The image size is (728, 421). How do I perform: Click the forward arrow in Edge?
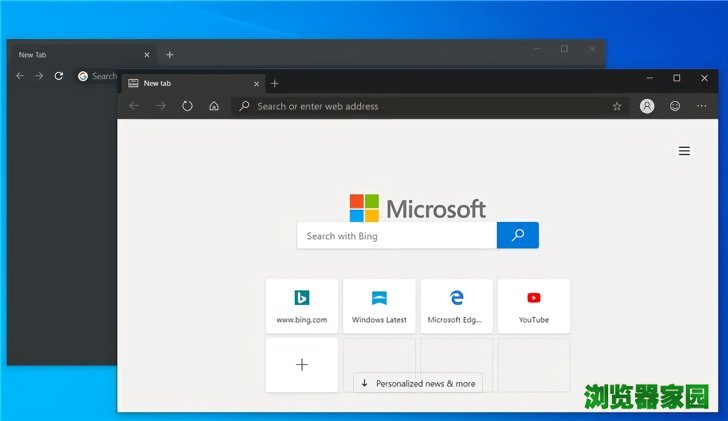tap(160, 106)
